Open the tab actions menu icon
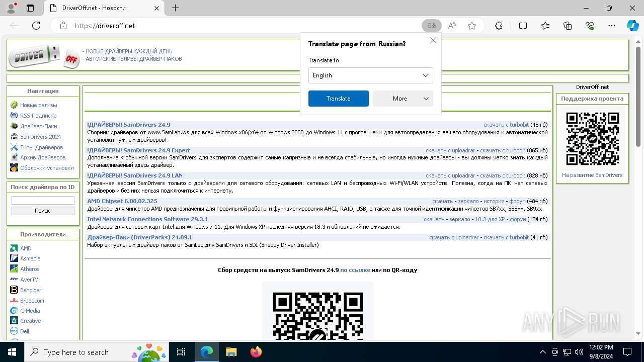The image size is (644, 362). pos(30,8)
